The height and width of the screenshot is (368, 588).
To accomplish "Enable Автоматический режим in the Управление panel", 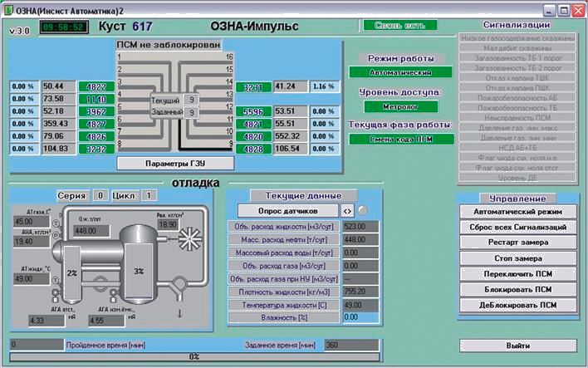I will point(517,212).
